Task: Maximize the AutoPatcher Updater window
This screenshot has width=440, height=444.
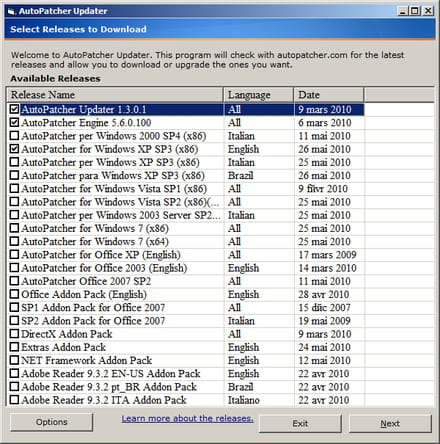Action: (415, 11)
